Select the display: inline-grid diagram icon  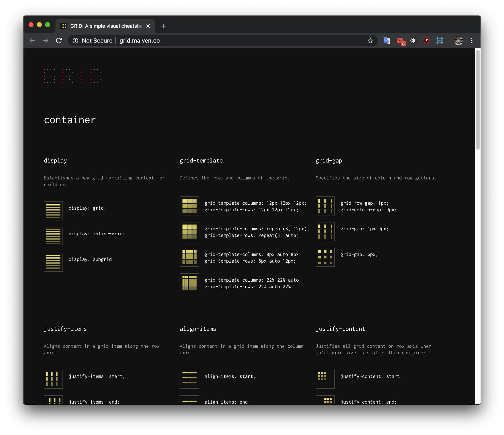click(53, 236)
